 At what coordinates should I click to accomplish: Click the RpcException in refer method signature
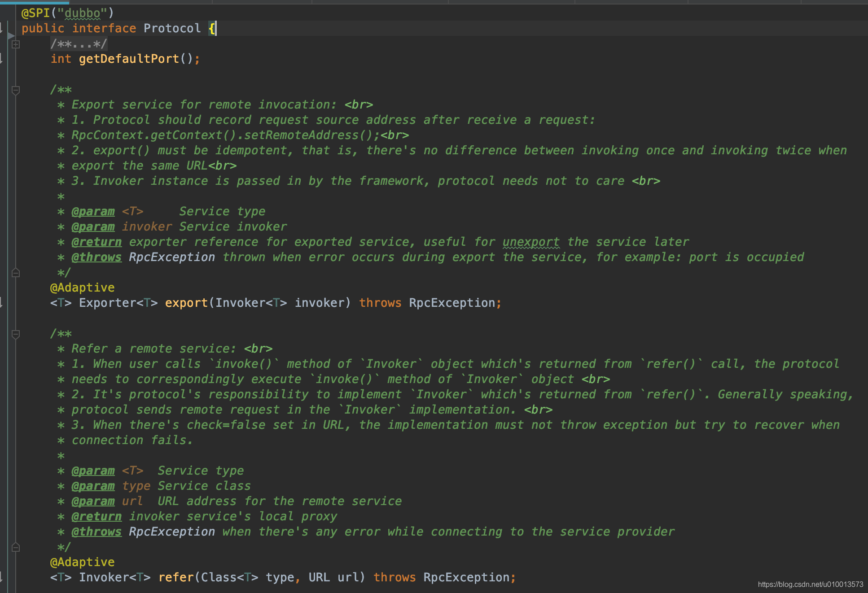pyautogui.click(x=466, y=577)
